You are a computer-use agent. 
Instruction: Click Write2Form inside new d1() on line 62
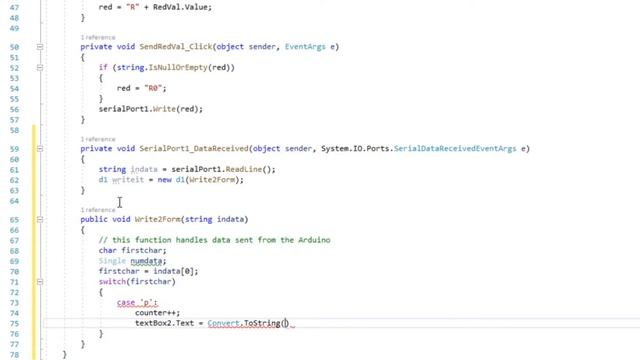(x=212, y=180)
